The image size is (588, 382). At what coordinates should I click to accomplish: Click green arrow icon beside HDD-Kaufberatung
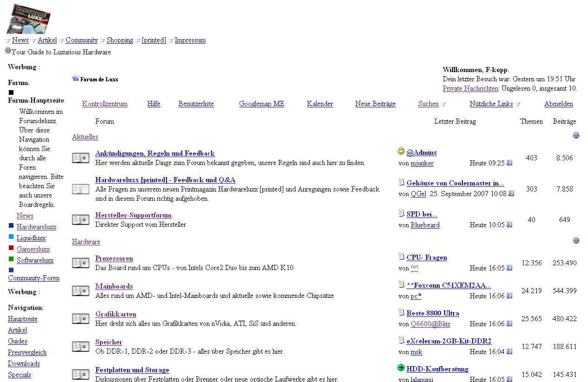pyautogui.click(x=401, y=368)
